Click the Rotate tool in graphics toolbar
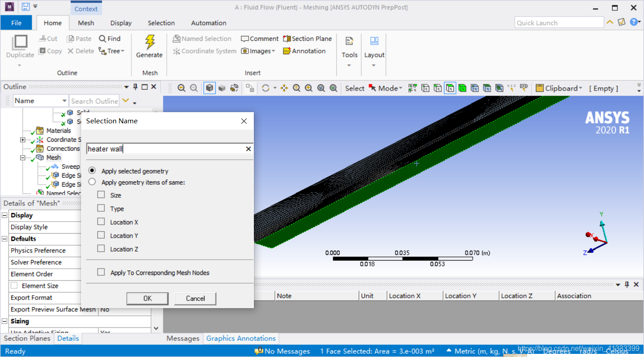 click(x=265, y=88)
